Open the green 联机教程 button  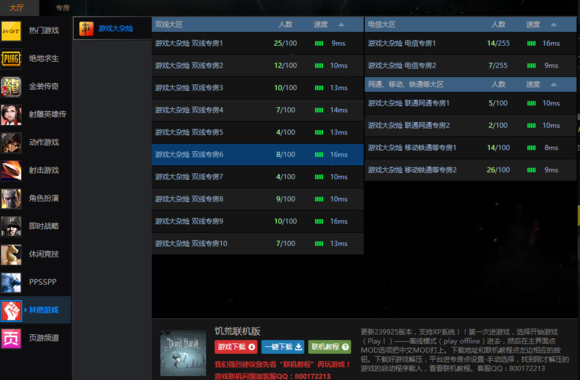[329, 347]
